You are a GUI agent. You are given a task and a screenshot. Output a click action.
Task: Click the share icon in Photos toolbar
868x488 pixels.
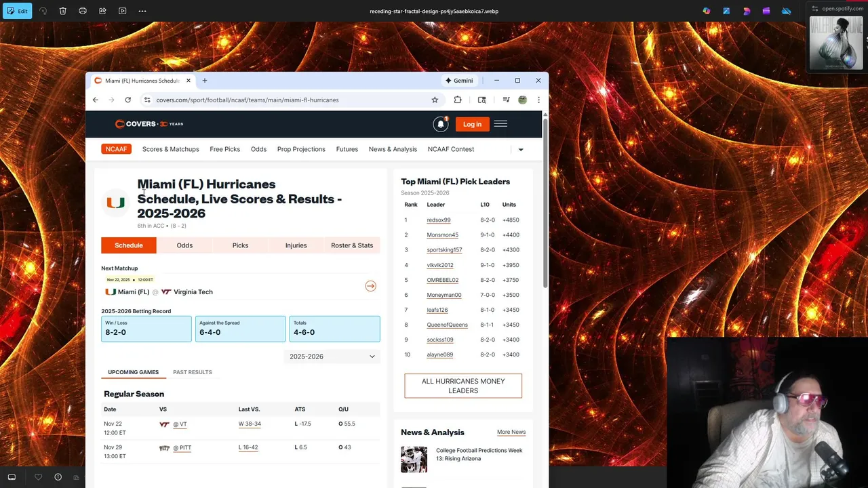click(102, 11)
